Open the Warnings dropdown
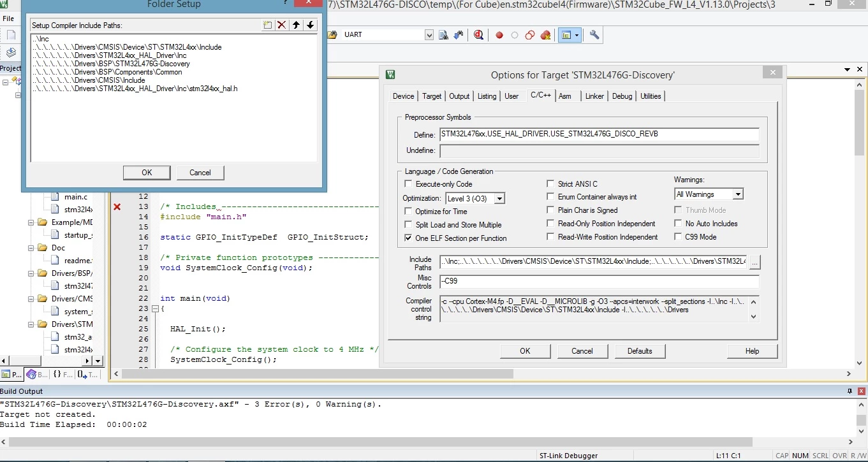This screenshot has height=462, width=868. (x=738, y=194)
